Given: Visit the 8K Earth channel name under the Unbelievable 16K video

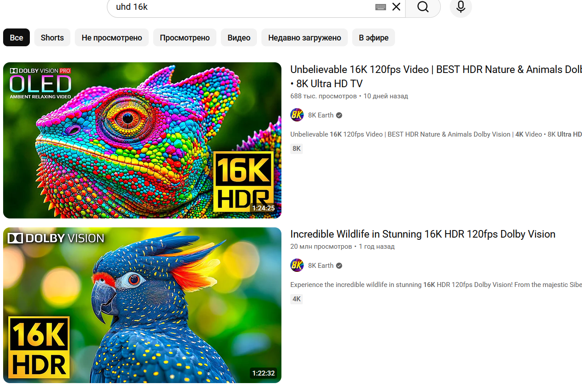Looking at the screenshot, I should [x=321, y=115].
